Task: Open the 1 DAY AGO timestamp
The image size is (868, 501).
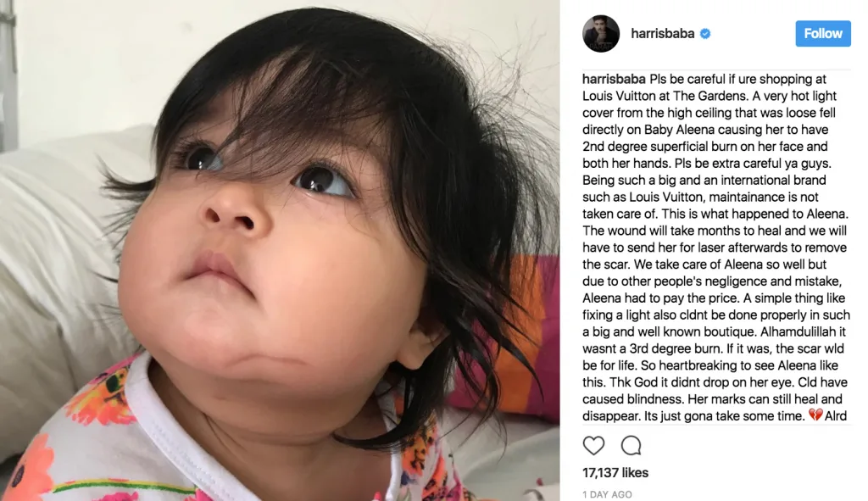Action: tap(607, 494)
